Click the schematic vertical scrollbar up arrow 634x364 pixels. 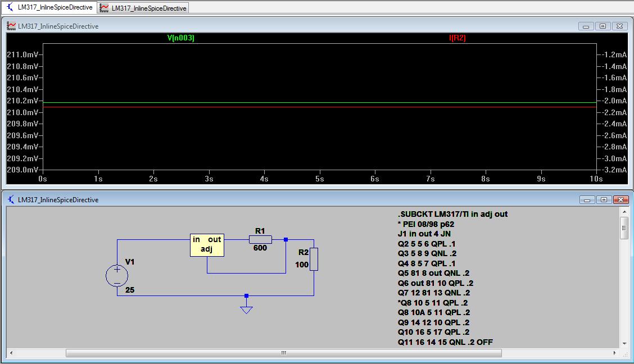(x=624, y=211)
